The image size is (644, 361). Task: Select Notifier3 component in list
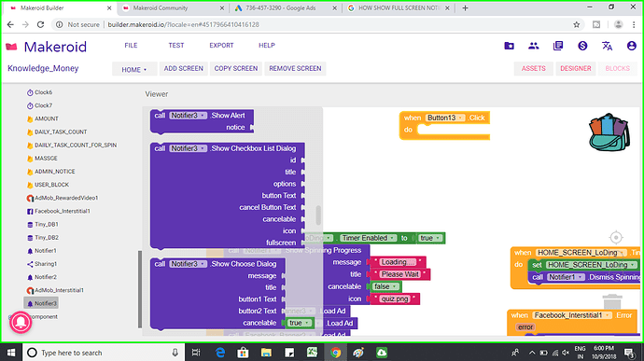pyautogui.click(x=41, y=303)
